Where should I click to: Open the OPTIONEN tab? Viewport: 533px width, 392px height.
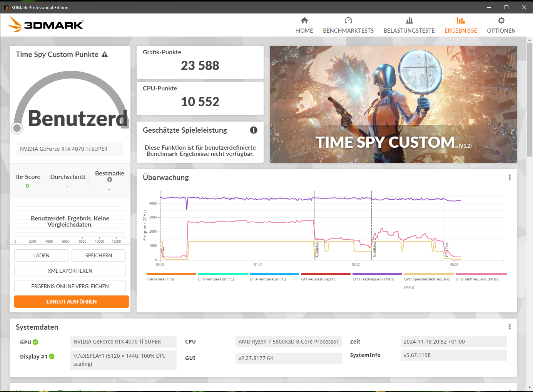pyautogui.click(x=501, y=25)
